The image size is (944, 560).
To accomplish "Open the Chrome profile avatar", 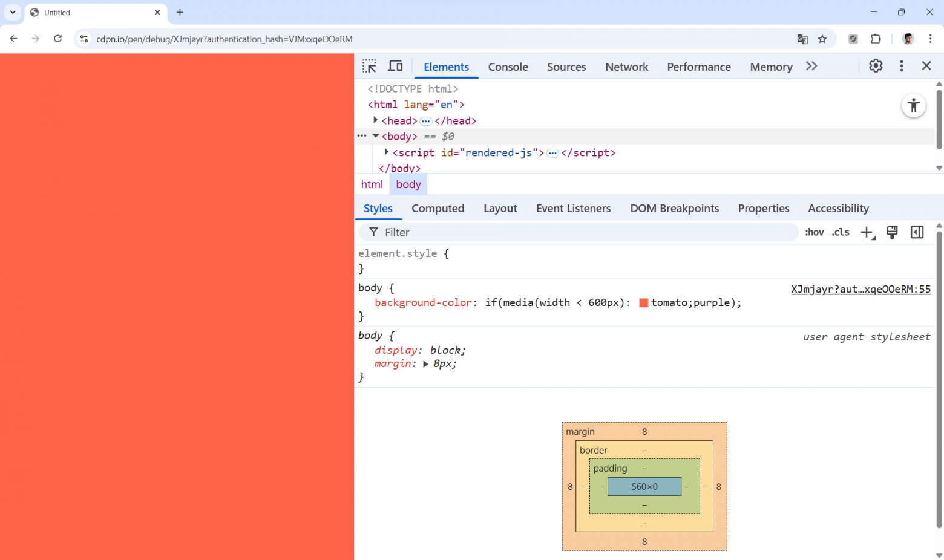I will point(908,39).
